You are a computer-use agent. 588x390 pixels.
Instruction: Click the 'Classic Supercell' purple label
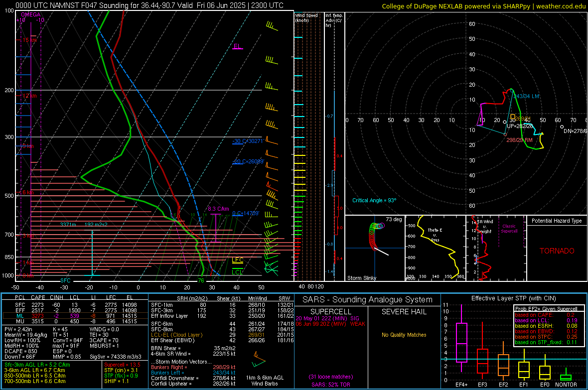coord(509,229)
